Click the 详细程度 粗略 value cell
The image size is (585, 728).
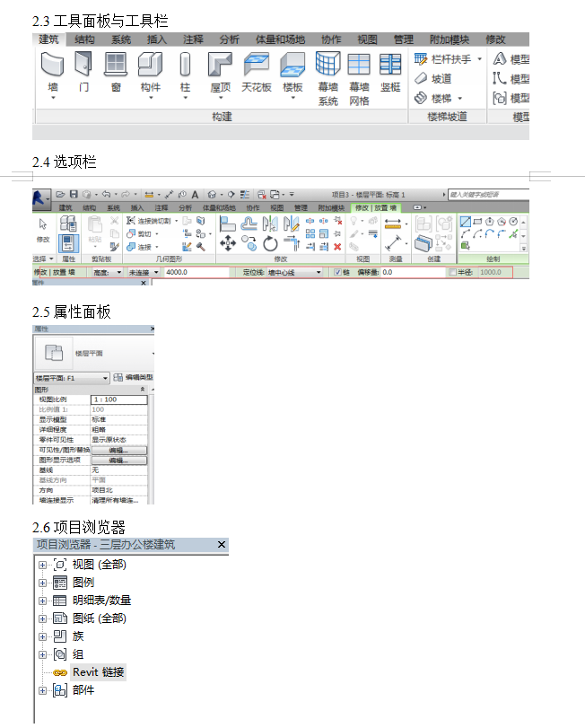(x=118, y=429)
